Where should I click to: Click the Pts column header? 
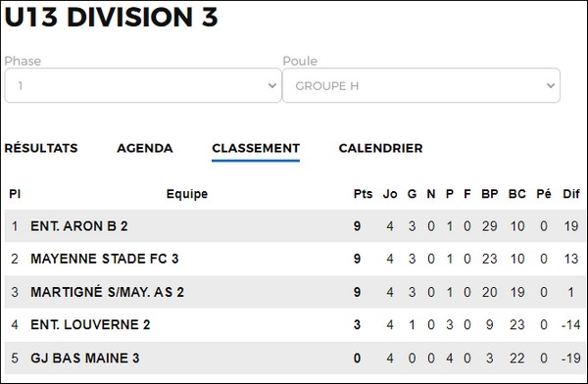[x=363, y=194]
